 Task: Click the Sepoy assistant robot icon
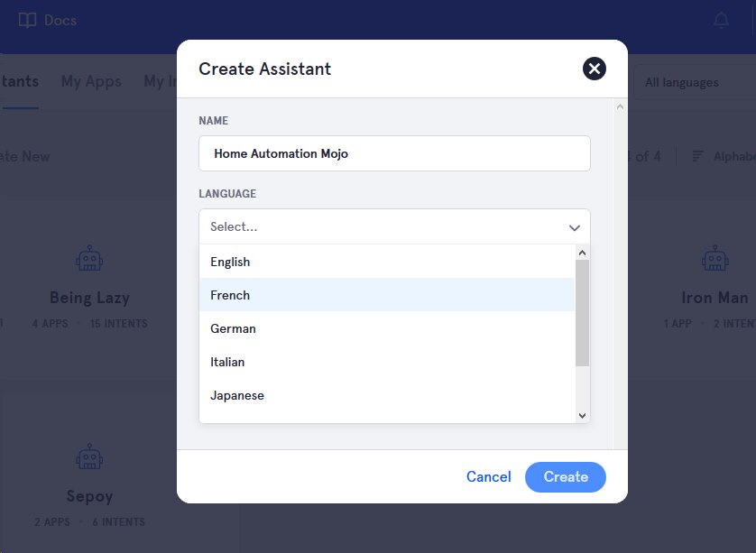pos(89,456)
